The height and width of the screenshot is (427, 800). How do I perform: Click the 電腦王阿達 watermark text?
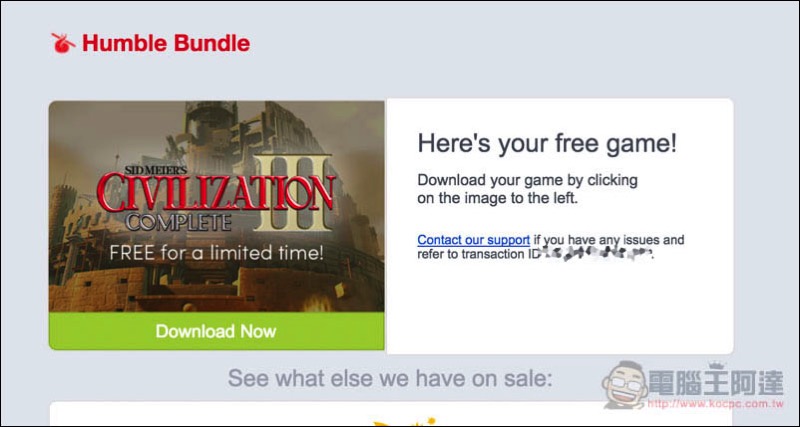pos(715,382)
